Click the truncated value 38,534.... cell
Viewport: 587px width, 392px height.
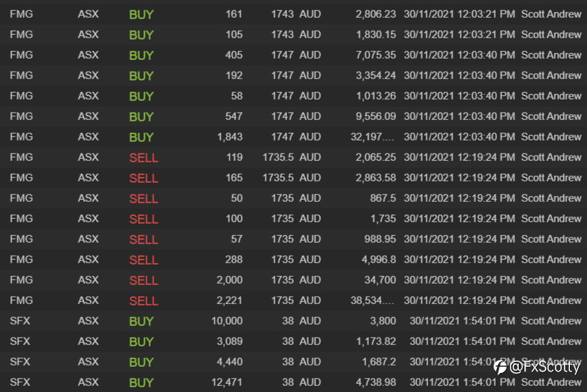click(x=372, y=301)
